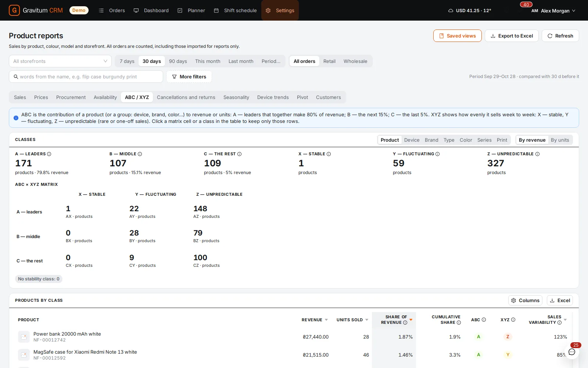The height and width of the screenshot is (368, 588).
Task: Open the Period... custom range selector
Action: pos(271,61)
